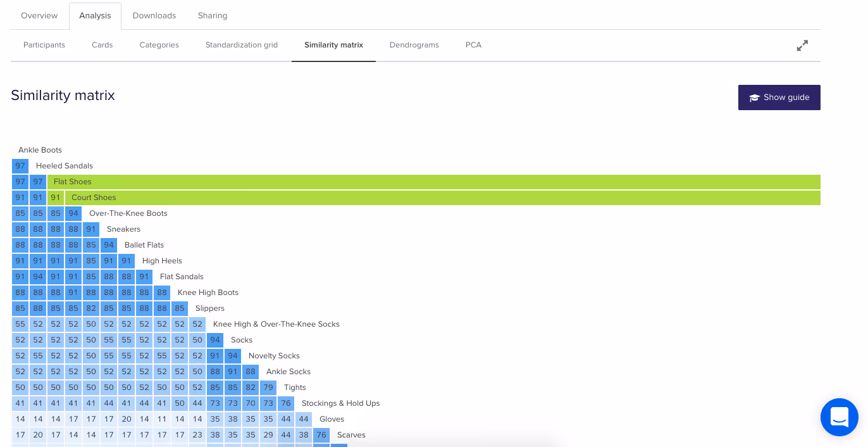This screenshot has height=447, width=868.
Task: Open the Downloads tab
Action: tap(154, 15)
